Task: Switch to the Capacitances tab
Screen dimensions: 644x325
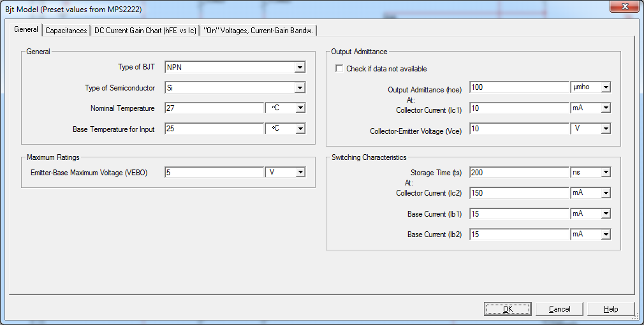Action: (66, 31)
